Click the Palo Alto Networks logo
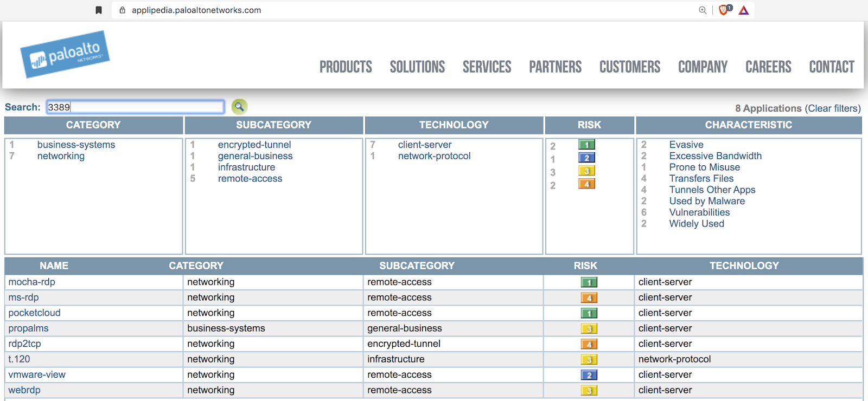Screen dimensions: 868x401 pyautogui.click(x=65, y=54)
